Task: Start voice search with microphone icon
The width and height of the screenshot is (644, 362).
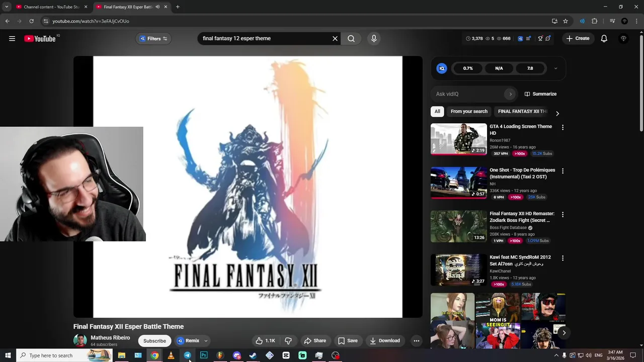Action: coord(374,39)
